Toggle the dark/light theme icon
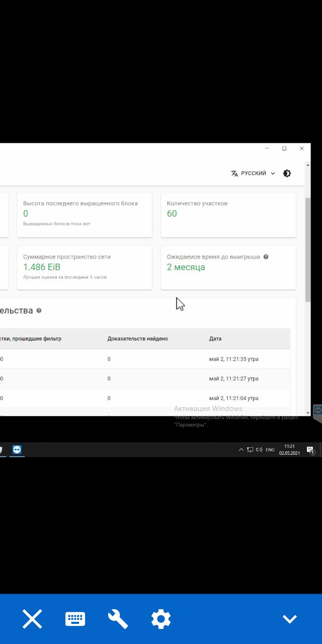 point(287,173)
